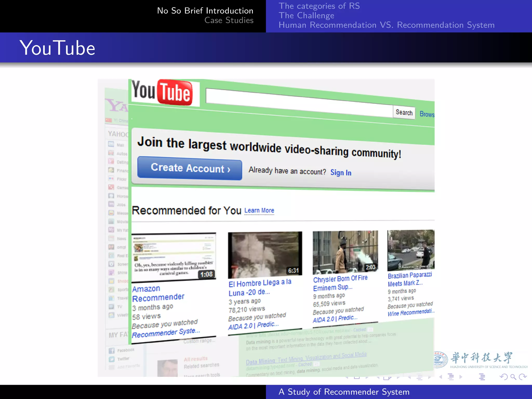
Task: Click the Create Account button
Action: coord(190,168)
